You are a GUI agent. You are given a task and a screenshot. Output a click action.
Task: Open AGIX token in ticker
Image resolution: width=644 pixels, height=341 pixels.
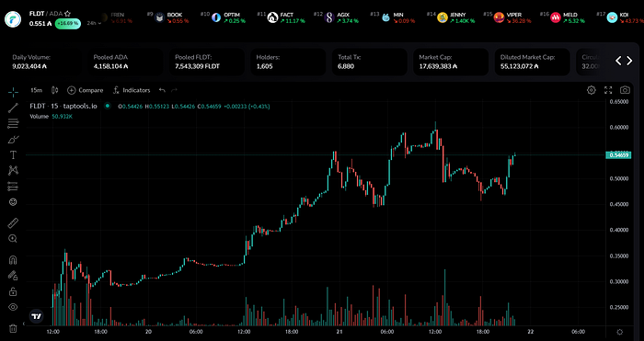pyautogui.click(x=336, y=17)
